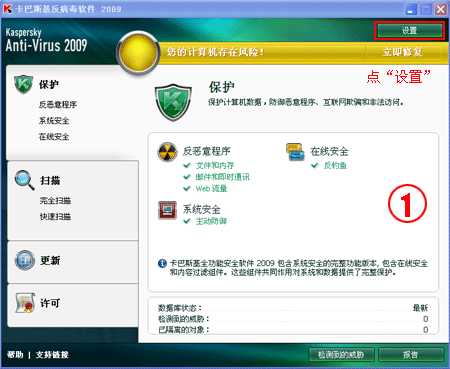This screenshot has height=369, width=450.
Task: Click the system security monitor icon
Action: (167, 210)
